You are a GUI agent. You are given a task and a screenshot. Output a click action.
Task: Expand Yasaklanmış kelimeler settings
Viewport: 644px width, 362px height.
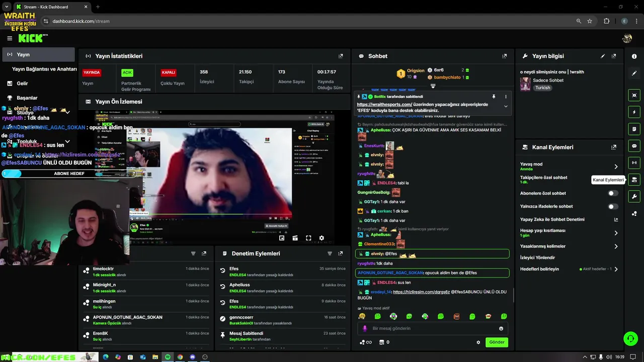(x=616, y=246)
